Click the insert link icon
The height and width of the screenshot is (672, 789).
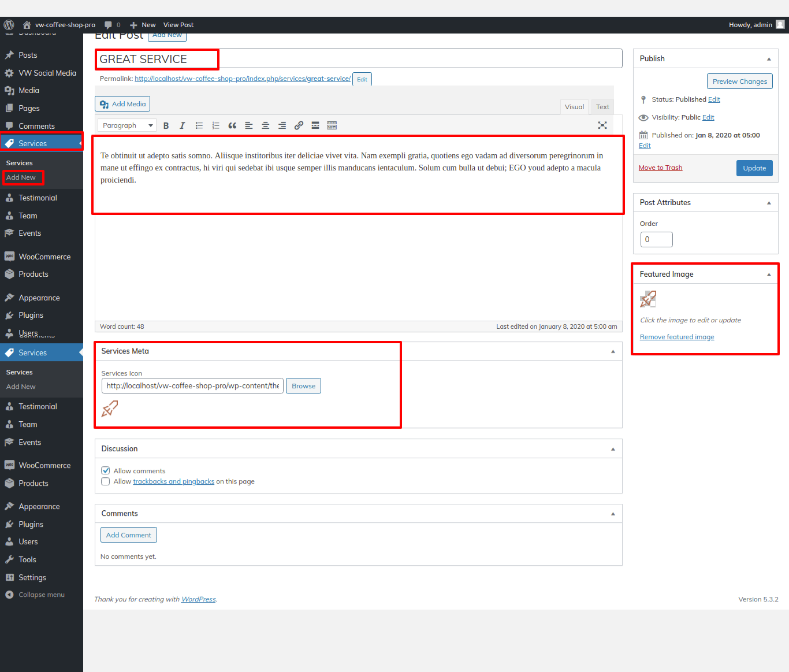point(299,125)
